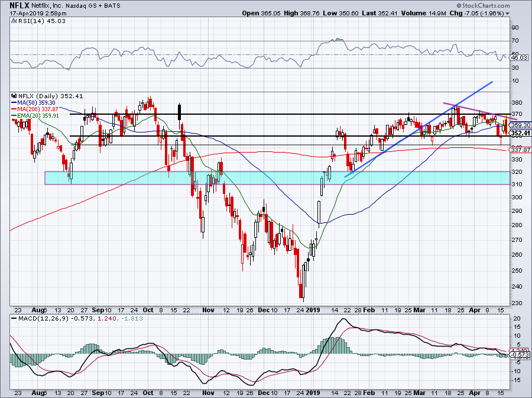Click the candlestick icon beside NFLX (Daily)
Screen dimensions: 532x398
(14, 96)
